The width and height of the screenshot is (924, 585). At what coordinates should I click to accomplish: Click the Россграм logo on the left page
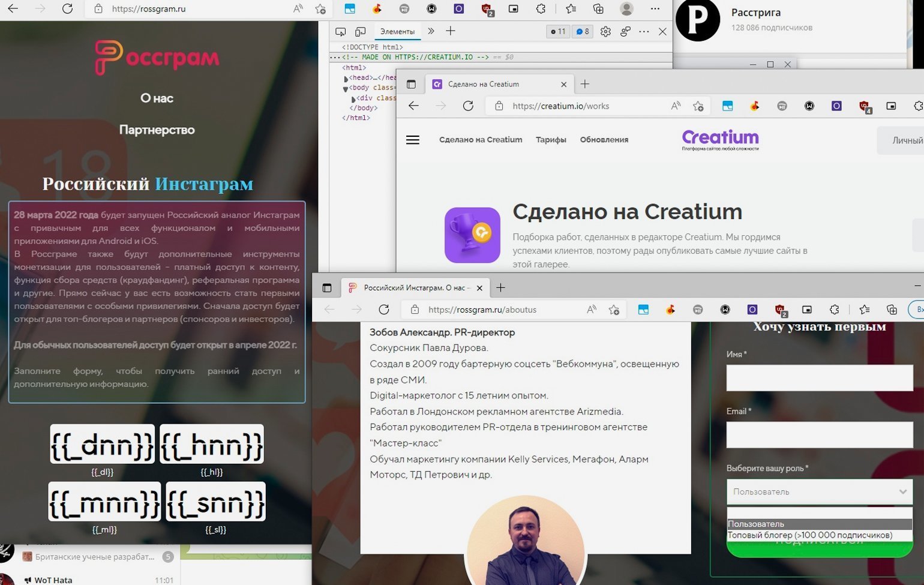tap(157, 58)
